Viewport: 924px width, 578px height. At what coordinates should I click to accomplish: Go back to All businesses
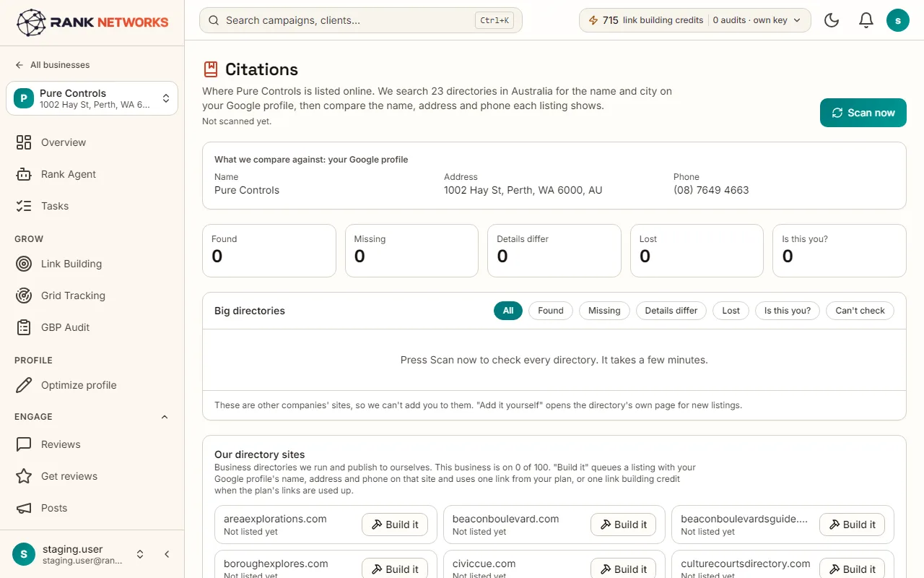click(52, 65)
